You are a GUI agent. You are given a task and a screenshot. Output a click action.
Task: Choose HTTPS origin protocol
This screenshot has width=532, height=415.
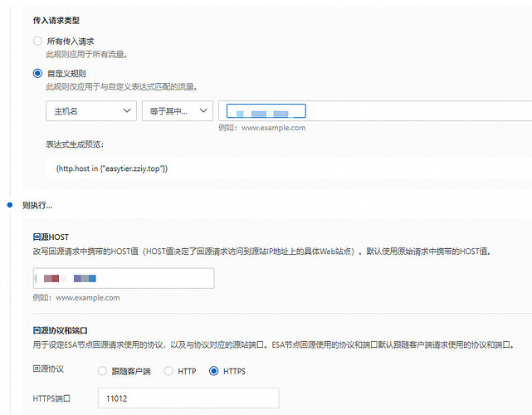[214, 371]
